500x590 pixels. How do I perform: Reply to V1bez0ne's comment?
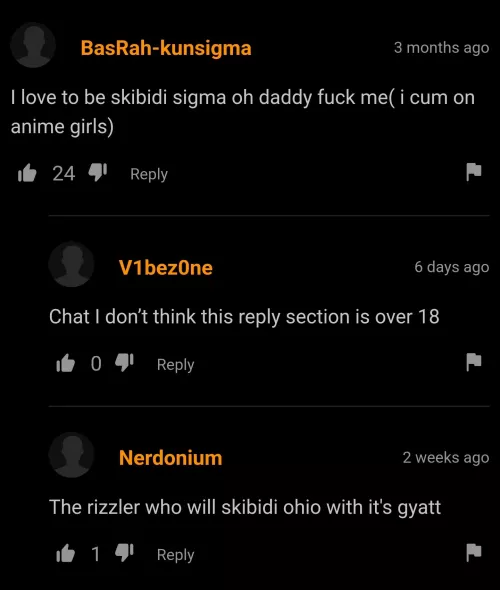tap(175, 365)
